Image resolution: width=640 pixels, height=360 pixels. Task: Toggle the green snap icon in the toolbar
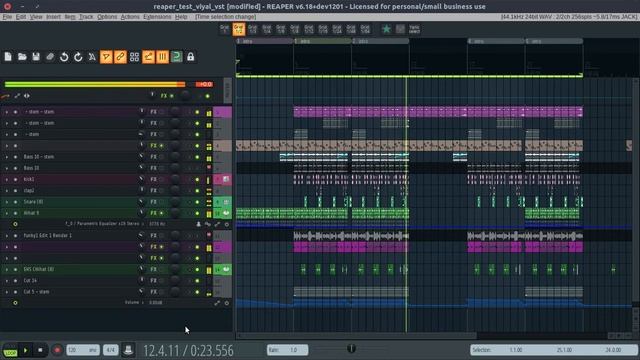pyautogui.click(x=176, y=57)
